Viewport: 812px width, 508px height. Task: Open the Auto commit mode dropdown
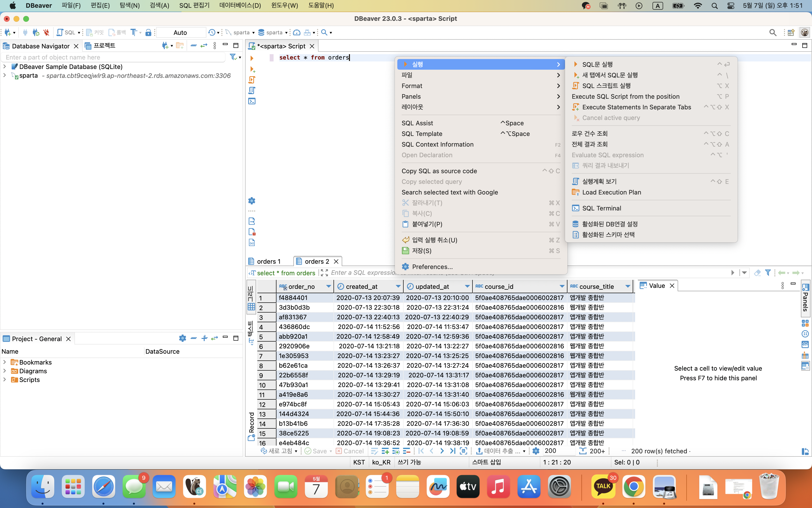tap(181, 33)
